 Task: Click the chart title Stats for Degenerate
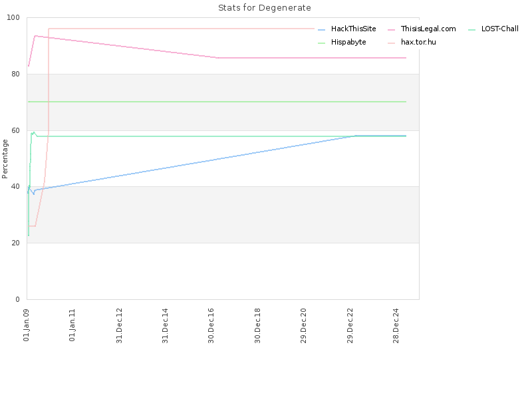(x=265, y=8)
